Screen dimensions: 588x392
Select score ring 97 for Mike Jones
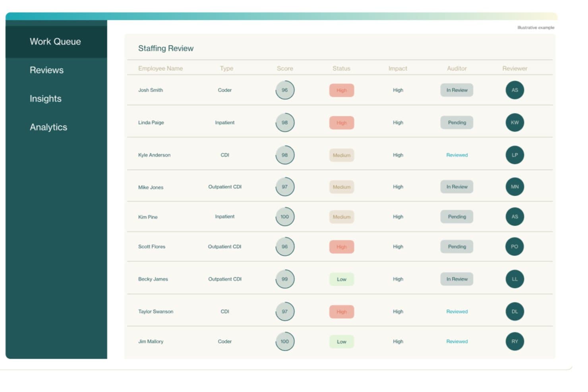[285, 187]
